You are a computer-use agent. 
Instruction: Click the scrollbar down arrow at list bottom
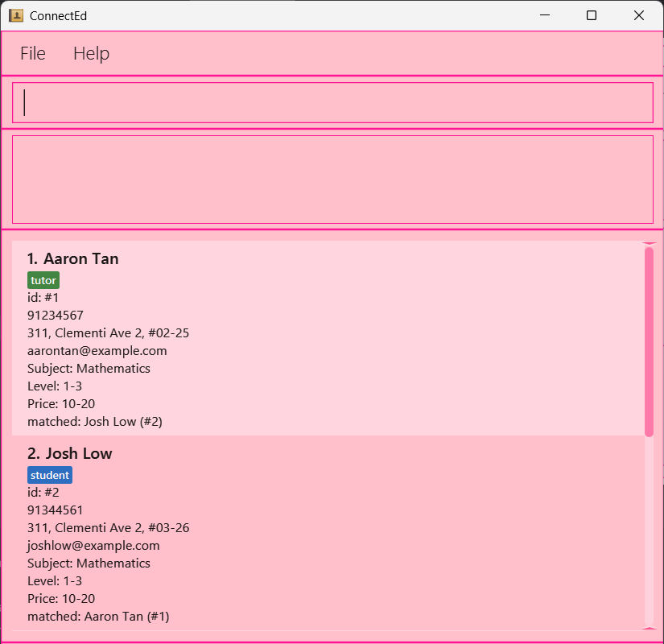point(649,628)
